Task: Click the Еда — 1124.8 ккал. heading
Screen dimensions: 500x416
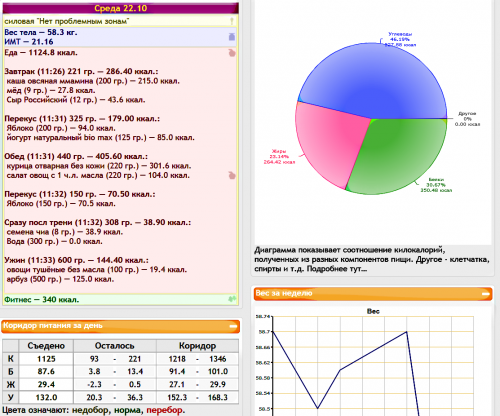Action: (41, 53)
